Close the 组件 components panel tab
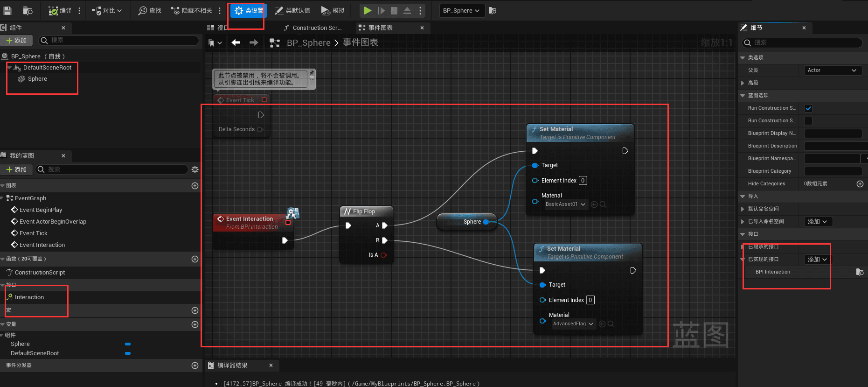Screen dimensions: 868x387 pos(63,28)
